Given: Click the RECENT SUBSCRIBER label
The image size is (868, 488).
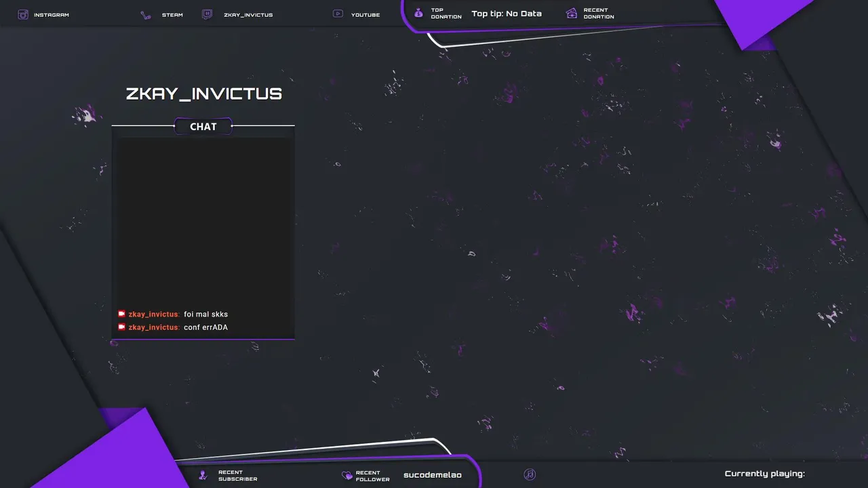Looking at the screenshot, I should pyautogui.click(x=237, y=476).
